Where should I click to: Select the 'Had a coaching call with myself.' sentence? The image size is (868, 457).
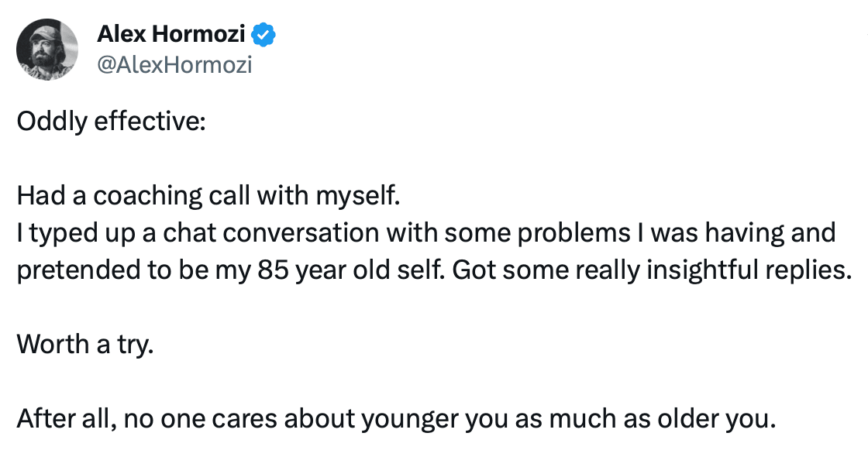208,195
